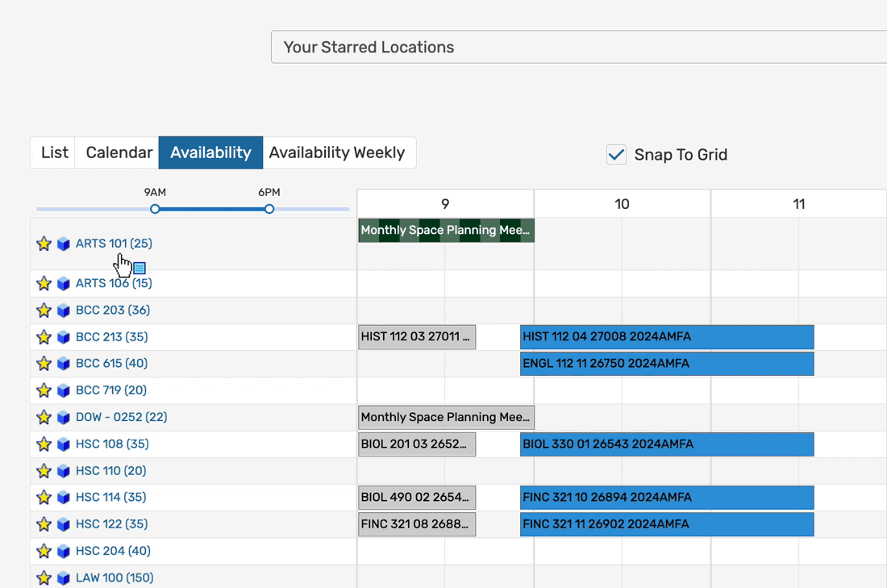
Task: Open the Your Starred Locations dropdown
Action: 578,47
